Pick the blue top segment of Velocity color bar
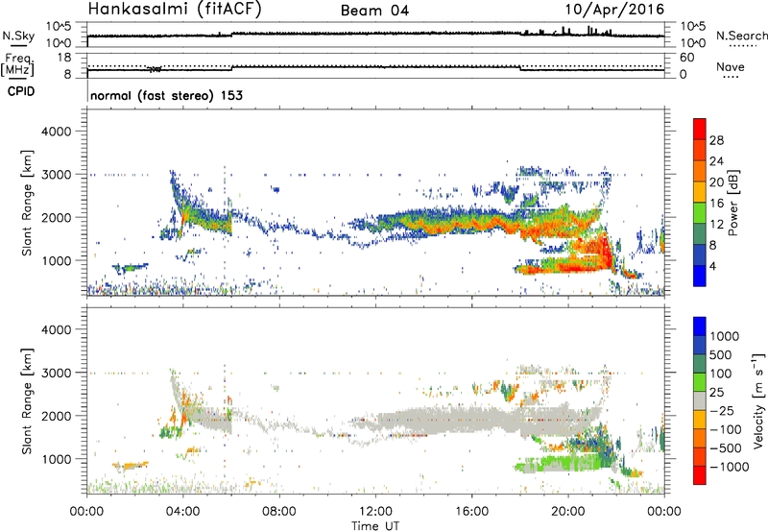This screenshot has height=532, width=768. tap(700, 326)
